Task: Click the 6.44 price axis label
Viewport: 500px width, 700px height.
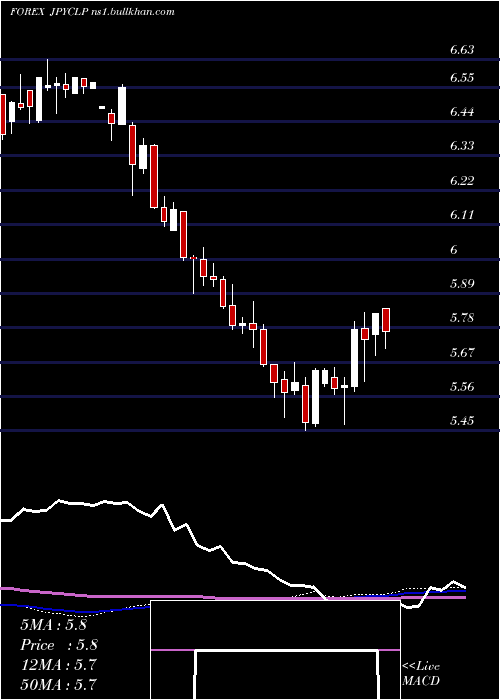Action: pyautogui.click(x=462, y=112)
